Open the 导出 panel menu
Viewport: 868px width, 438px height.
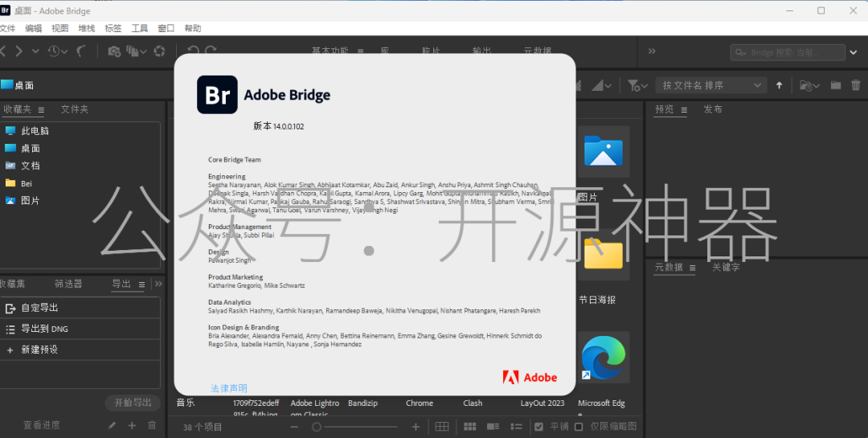click(141, 284)
